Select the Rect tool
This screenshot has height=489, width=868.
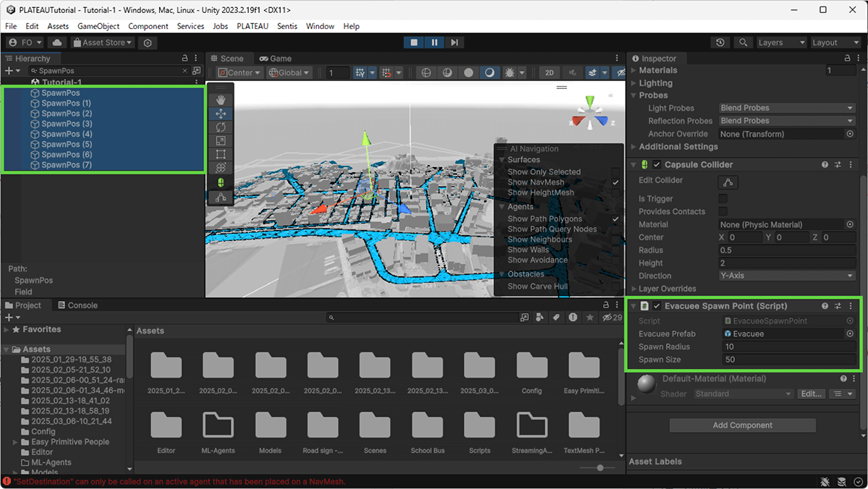(221, 154)
